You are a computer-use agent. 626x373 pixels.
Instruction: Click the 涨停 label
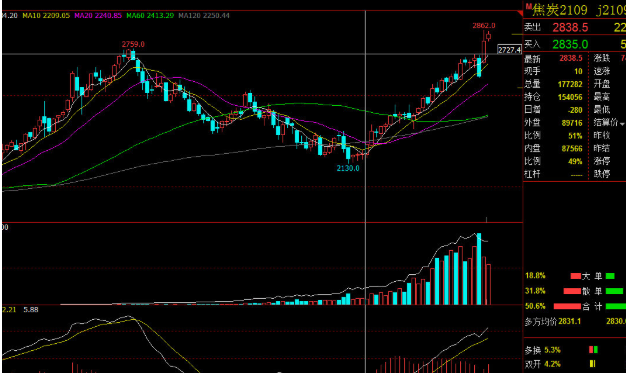tap(602, 161)
